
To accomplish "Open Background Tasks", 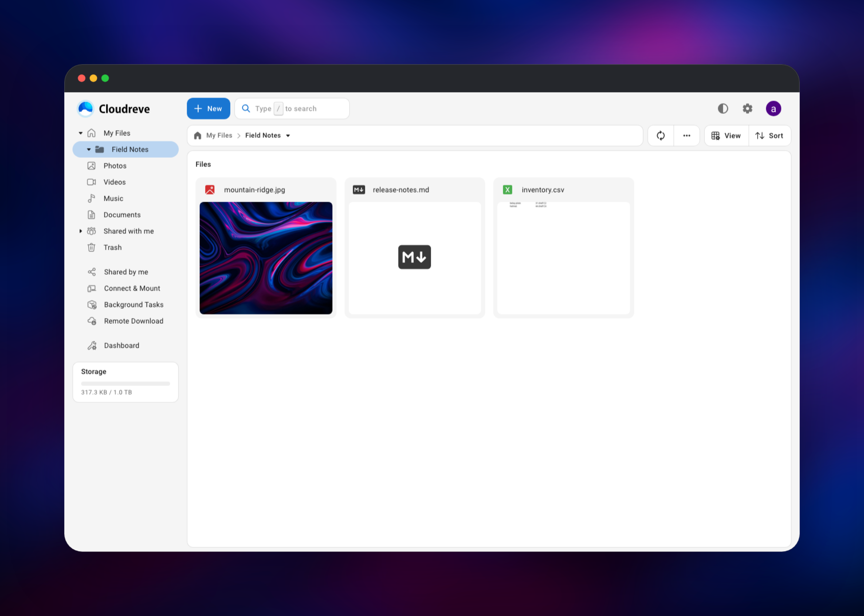I will (x=126, y=304).
